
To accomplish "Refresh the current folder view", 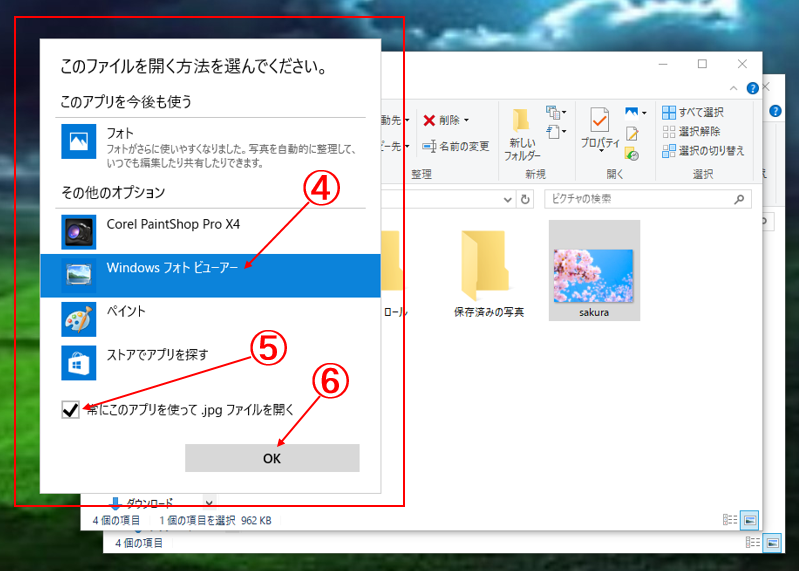I will [x=525, y=200].
